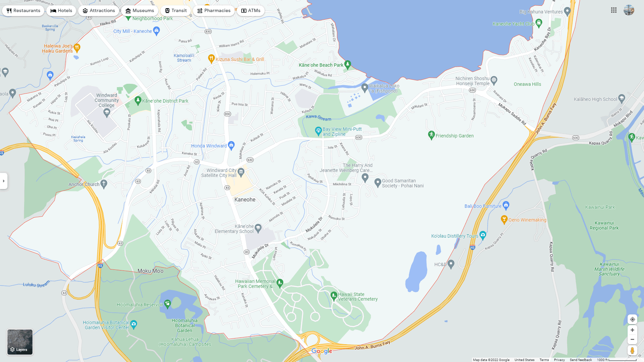Open Hawaiian Memorial Park Cemetery marker

(x=280, y=283)
